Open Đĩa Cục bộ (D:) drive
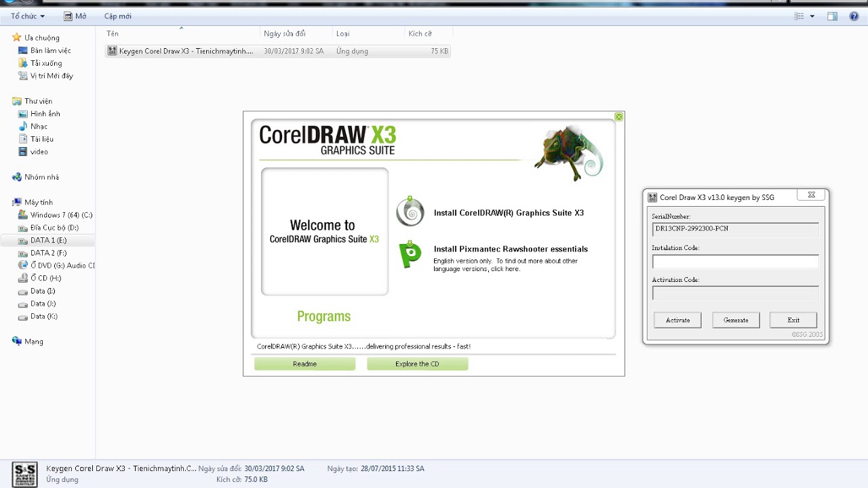Viewport: 868px width, 488px height. [x=49, y=228]
